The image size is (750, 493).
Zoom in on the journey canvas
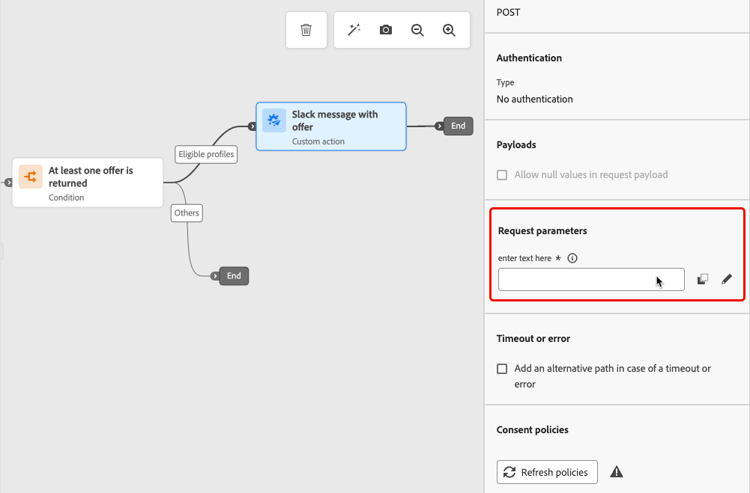coord(449,30)
